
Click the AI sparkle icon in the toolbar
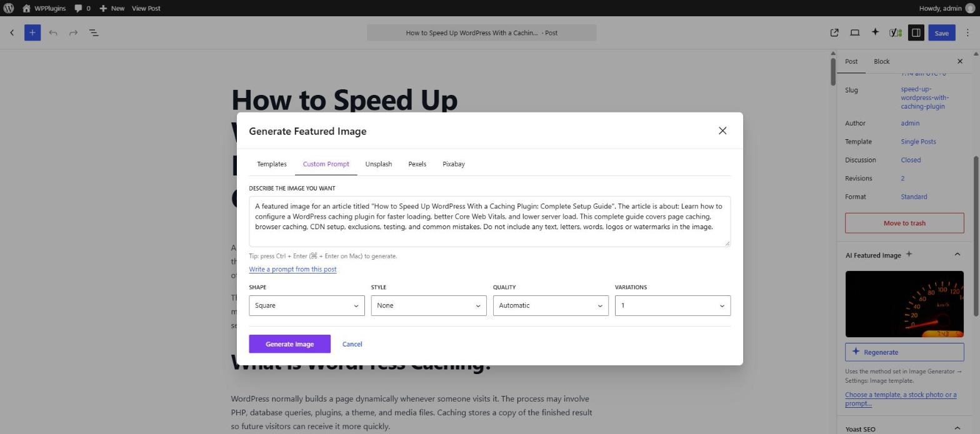tap(875, 32)
